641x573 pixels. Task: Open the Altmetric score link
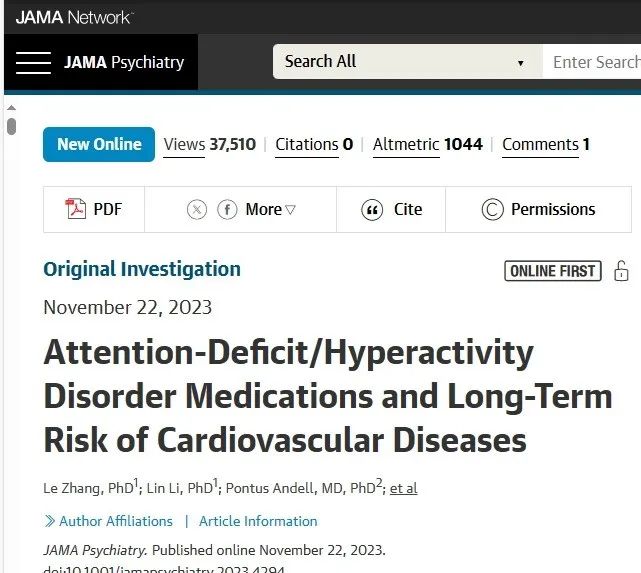pyautogui.click(x=428, y=145)
